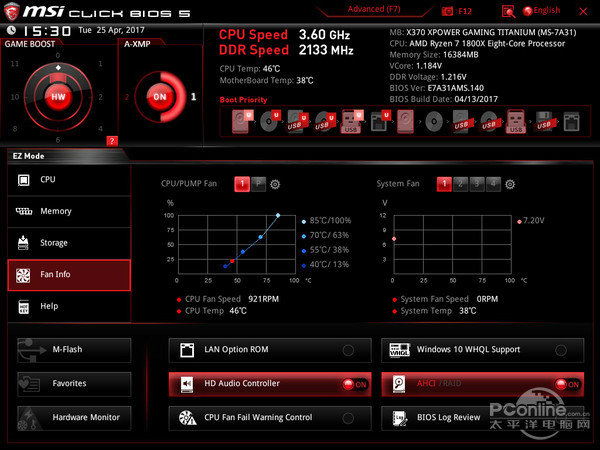The width and height of the screenshot is (600, 450).
Task: Open the BIOS search magnifier icon
Action: tap(508, 11)
